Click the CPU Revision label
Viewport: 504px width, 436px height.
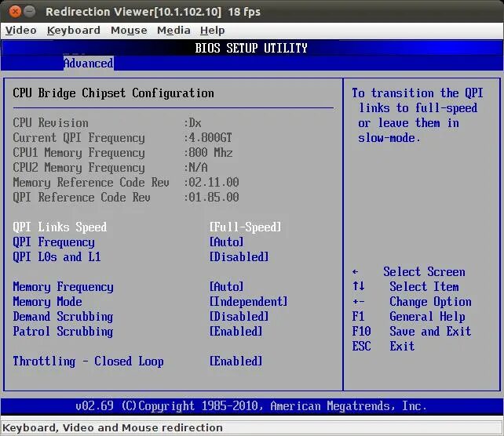pyautogui.click(x=50, y=122)
